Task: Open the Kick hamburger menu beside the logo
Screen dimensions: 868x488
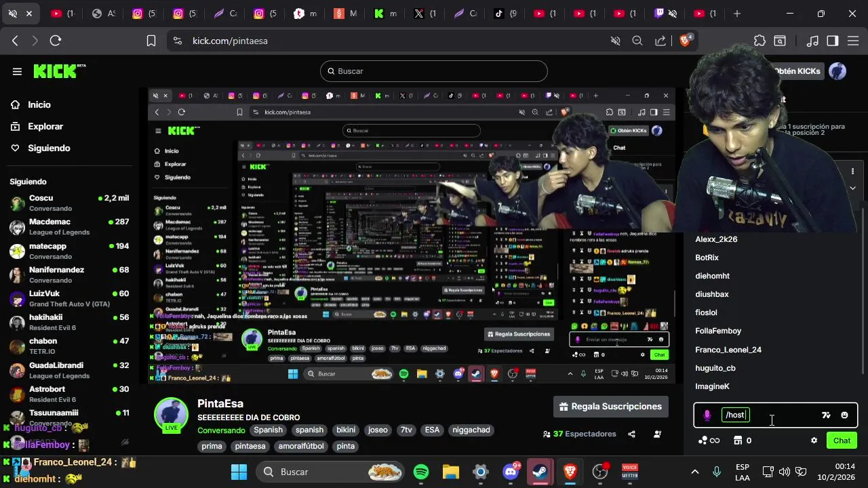Action: [x=17, y=71]
